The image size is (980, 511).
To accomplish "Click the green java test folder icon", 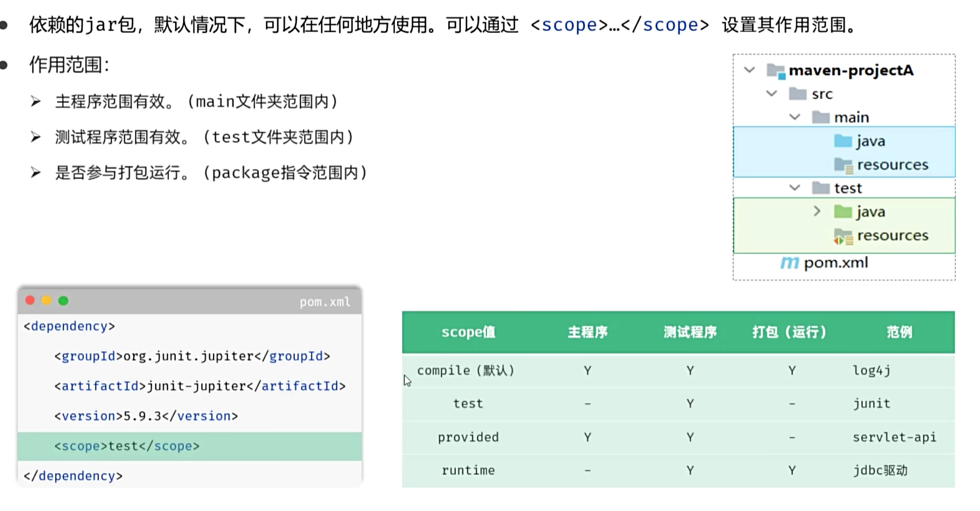I will pos(843,211).
